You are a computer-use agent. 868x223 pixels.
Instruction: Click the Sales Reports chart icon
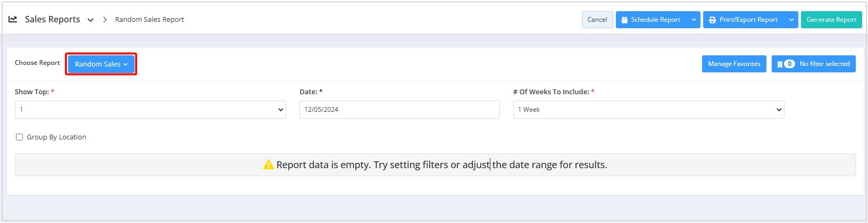[x=13, y=19]
